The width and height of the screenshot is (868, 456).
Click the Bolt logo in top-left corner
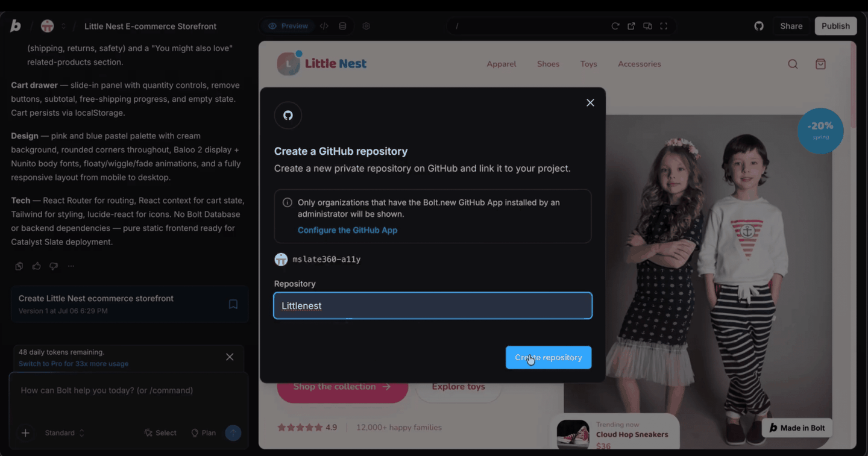(x=16, y=26)
